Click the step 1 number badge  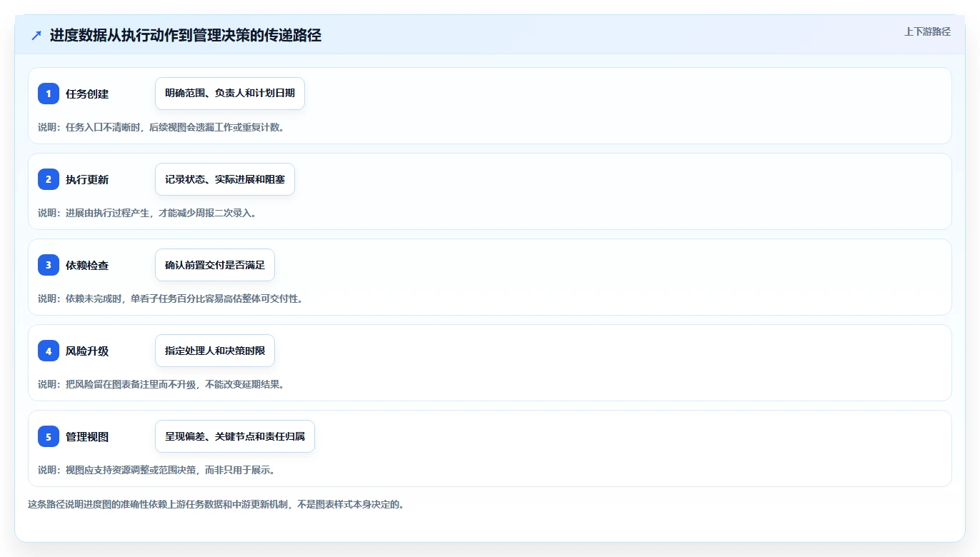[x=49, y=94]
